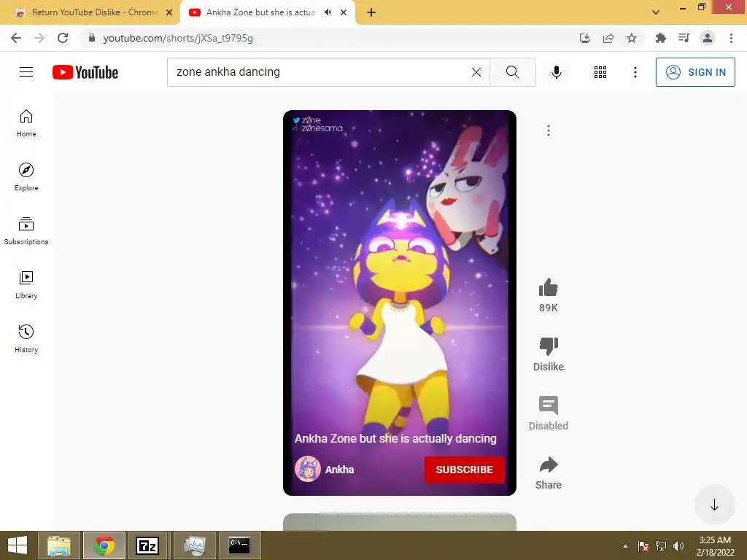Go to next short with down arrow
This screenshot has height=560, width=747.
[714, 505]
